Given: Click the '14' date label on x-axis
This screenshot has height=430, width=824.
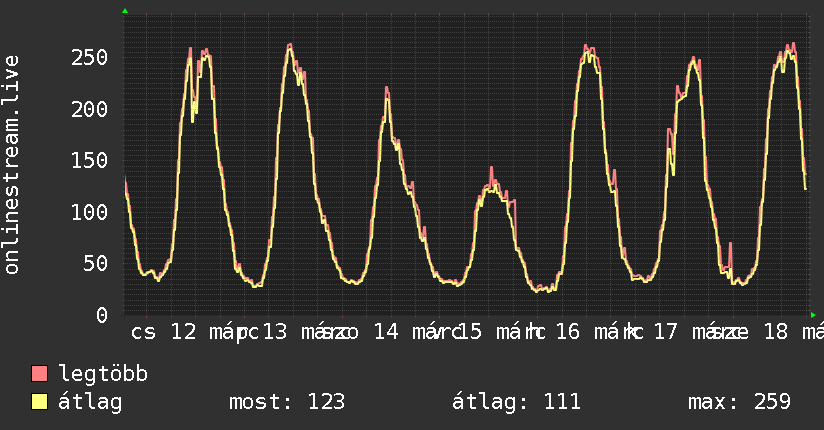Looking at the screenshot, I should pos(386,332).
